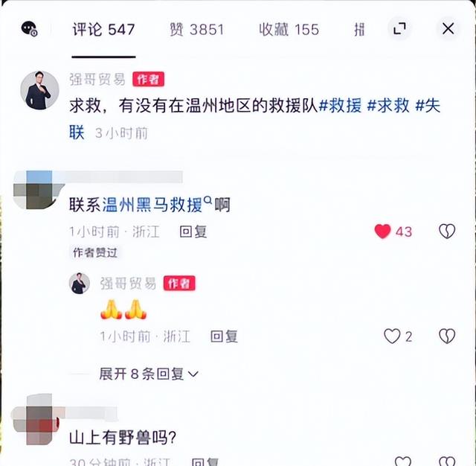Toggle the red heart with 43 likes
The image size is (476, 466).
(382, 232)
